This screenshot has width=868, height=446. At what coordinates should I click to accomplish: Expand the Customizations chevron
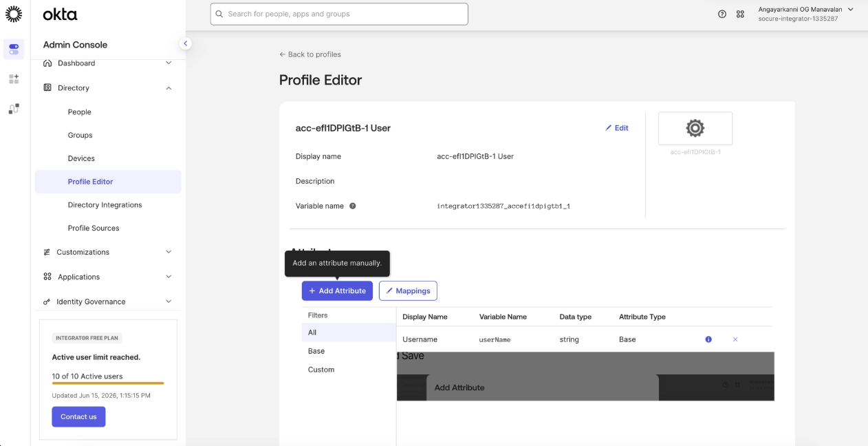[169, 252]
